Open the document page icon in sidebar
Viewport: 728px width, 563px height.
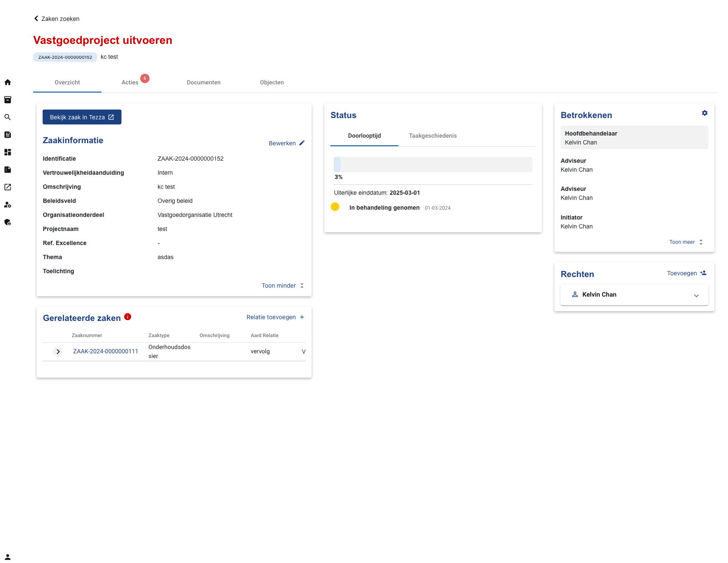[8, 135]
